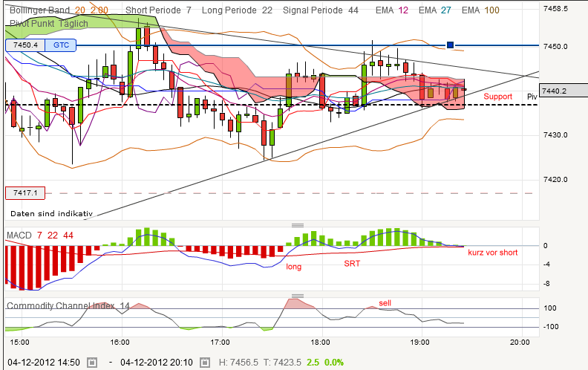Click the red 'sell' annotation
This screenshot has width=588, height=370.
coord(385,303)
